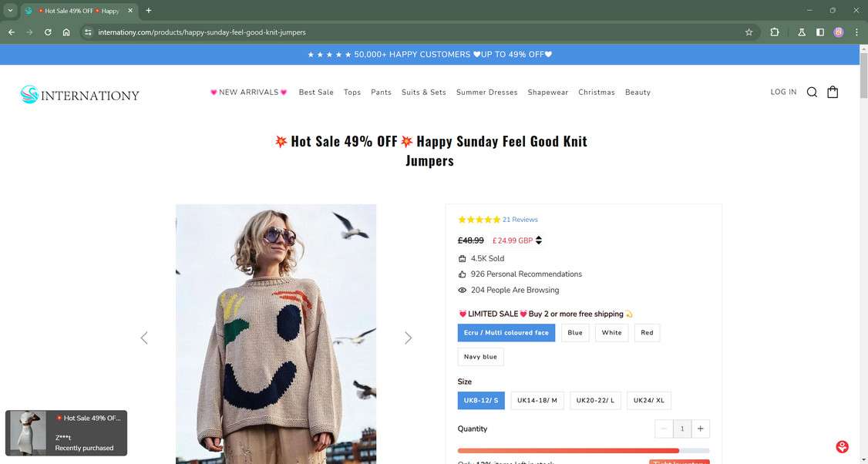The height and width of the screenshot is (464, 868).
Task: Click the Internationy logo
Action: coord(80,95)
